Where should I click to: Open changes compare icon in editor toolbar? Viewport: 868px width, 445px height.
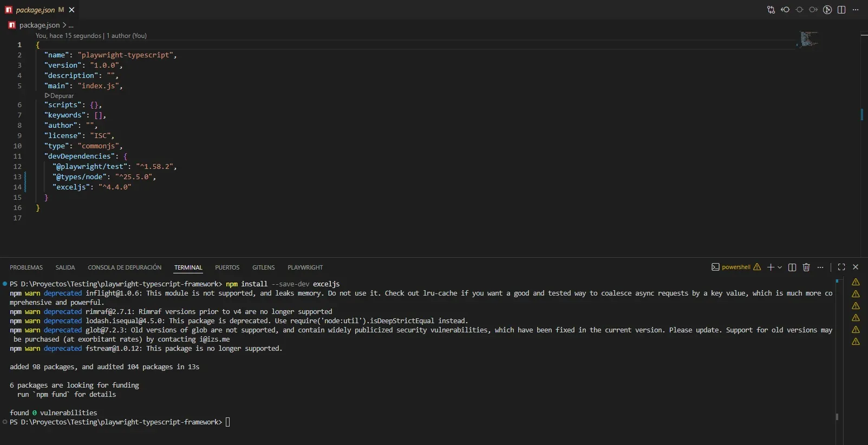771,10
